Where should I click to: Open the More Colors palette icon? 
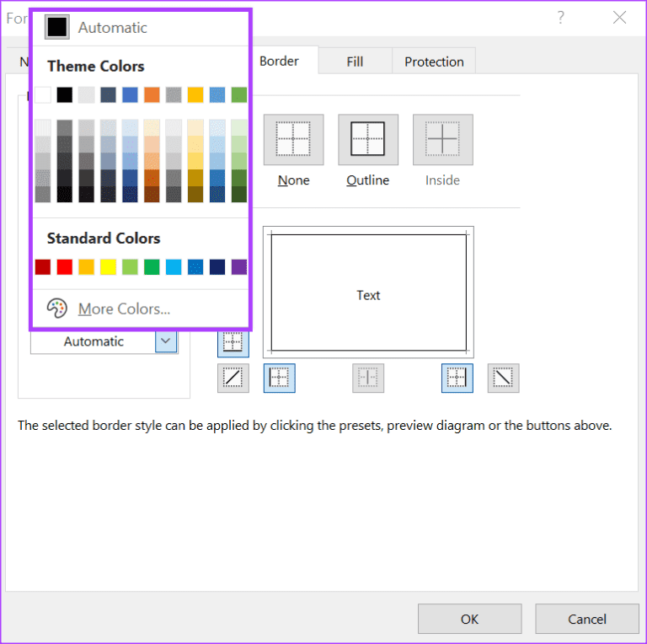coord(57,309)
